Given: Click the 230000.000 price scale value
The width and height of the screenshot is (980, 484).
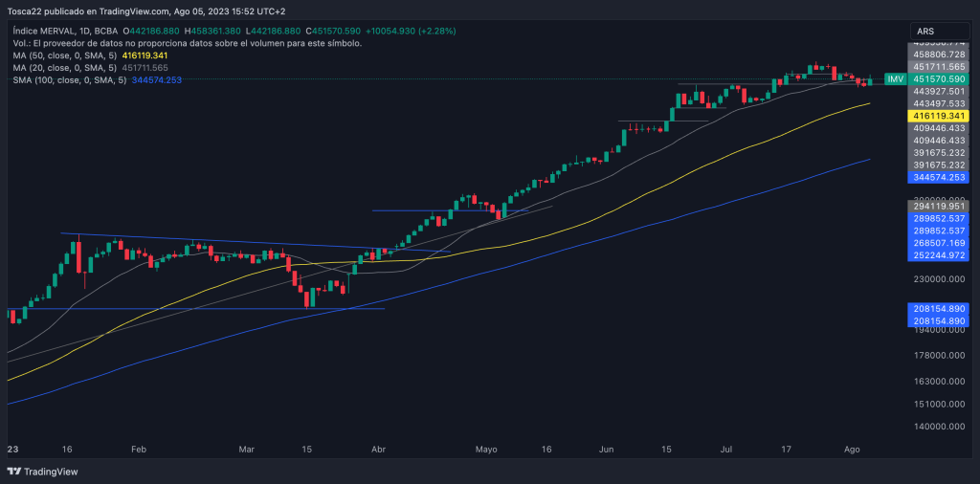Looking at the screenshot, I should 938,279.
